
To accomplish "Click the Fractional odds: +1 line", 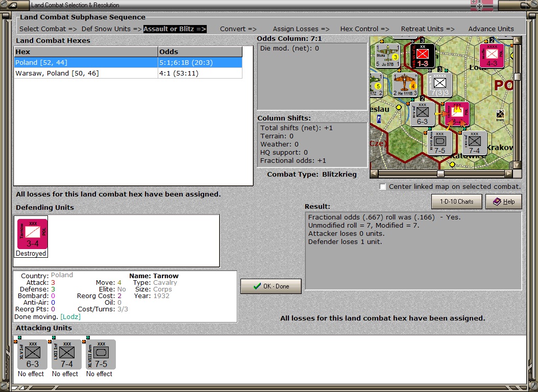I will 293,160.
